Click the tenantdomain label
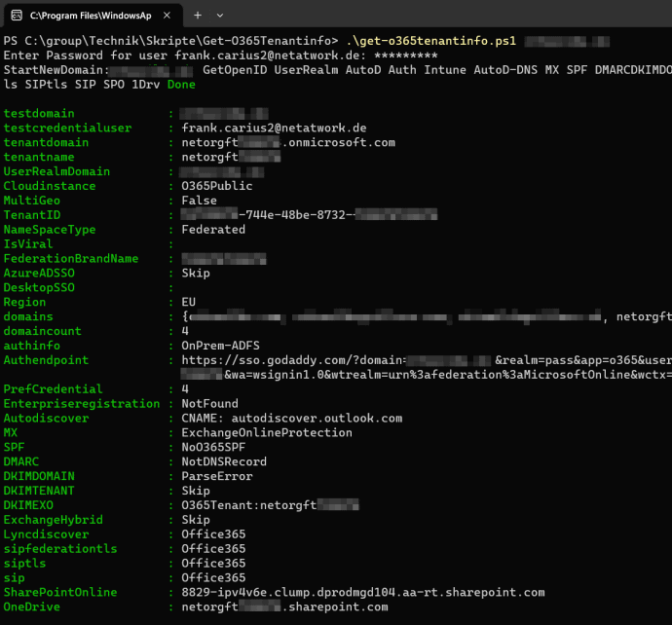Screen dimensions: 672x625 click(x=47, y=143)
